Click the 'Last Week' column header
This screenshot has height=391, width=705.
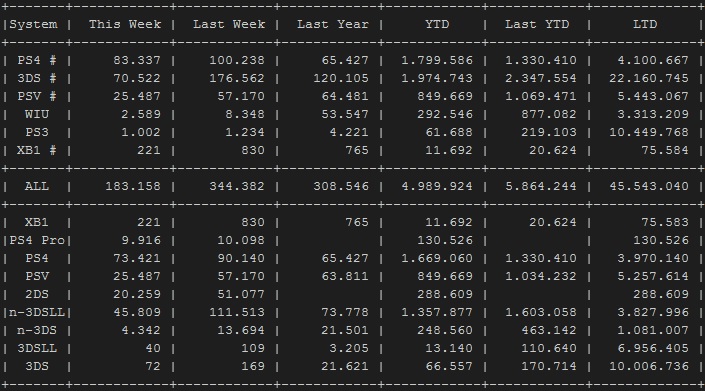click(x=229, y=24)
